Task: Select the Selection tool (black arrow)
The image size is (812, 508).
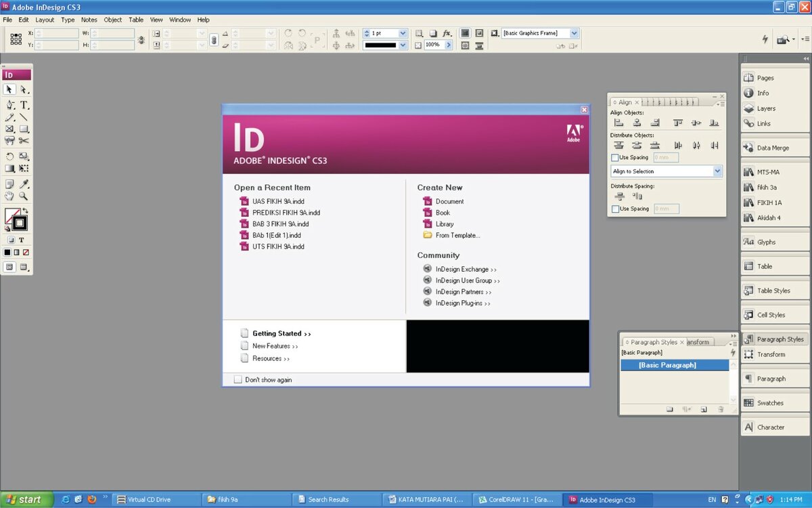Action: [x=9, y=89]
